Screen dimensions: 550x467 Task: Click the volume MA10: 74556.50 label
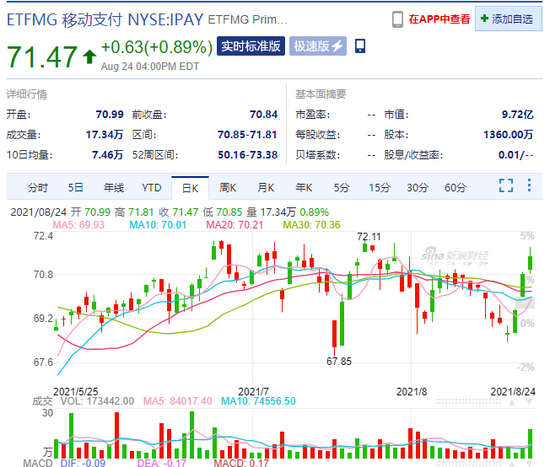(x=258, y=401)
